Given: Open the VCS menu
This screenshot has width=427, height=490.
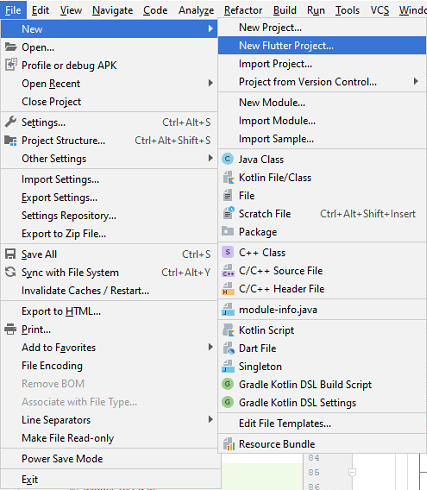Looking at the screenshot, I should [380, 10].
